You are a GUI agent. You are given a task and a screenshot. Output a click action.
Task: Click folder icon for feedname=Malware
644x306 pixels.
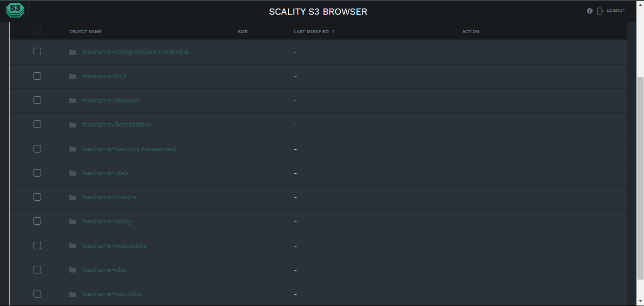[x=73, y=101]
